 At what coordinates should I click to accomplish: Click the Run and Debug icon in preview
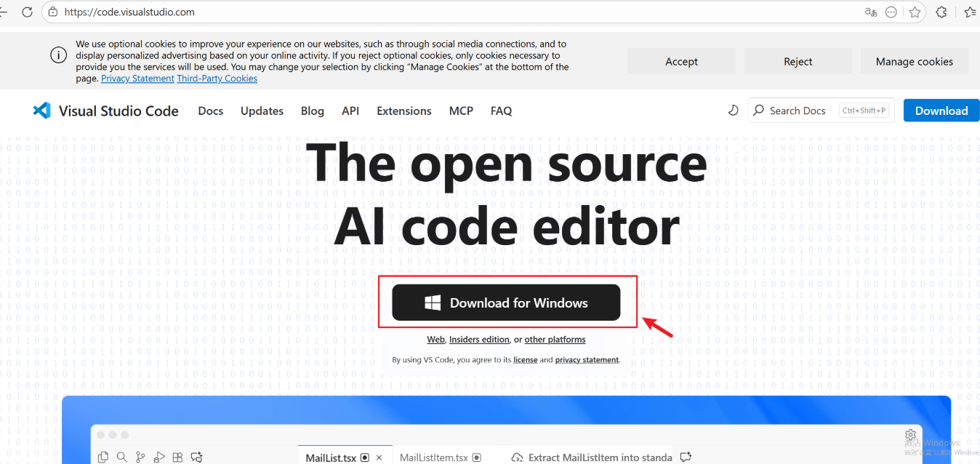158,457
